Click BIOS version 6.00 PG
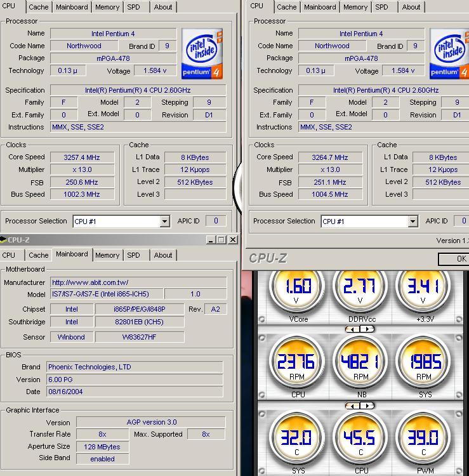 click(135, 380)
